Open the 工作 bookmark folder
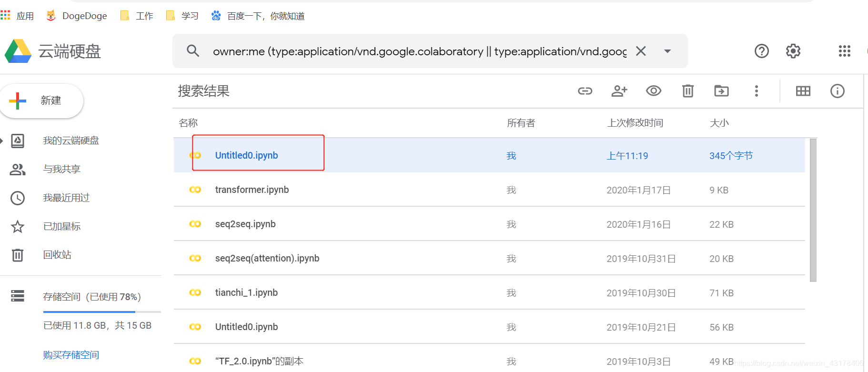 (x=137, y=16)
